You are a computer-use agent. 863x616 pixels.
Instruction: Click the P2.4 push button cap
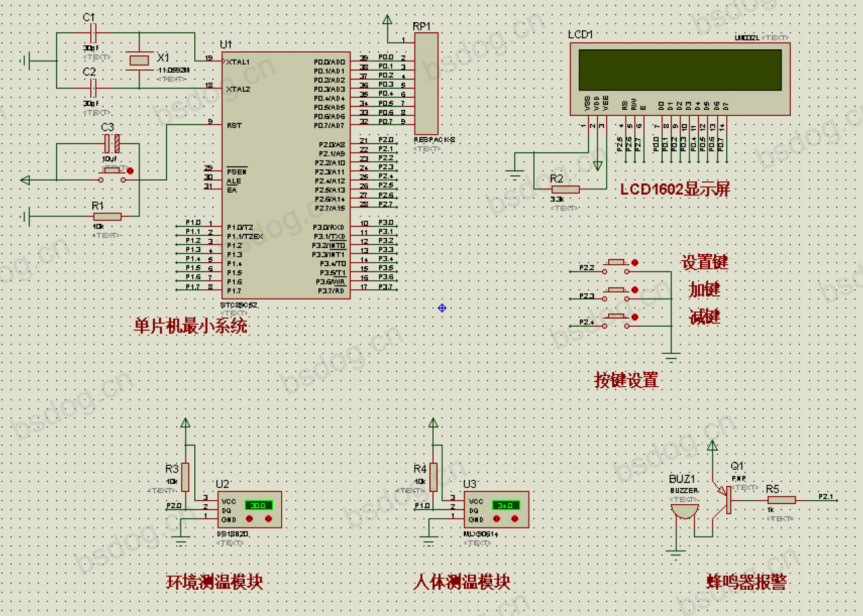(617, 317)
